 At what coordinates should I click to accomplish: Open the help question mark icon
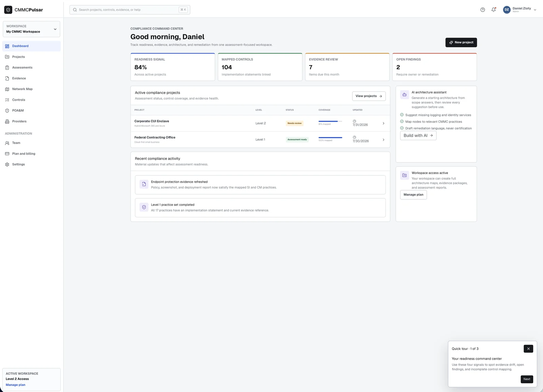[x=483, y=10]
